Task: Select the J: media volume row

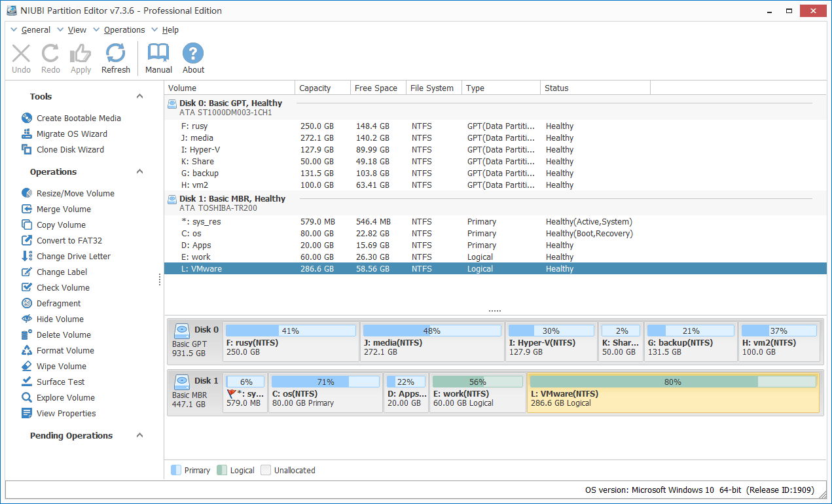Action: pos(496,137)
